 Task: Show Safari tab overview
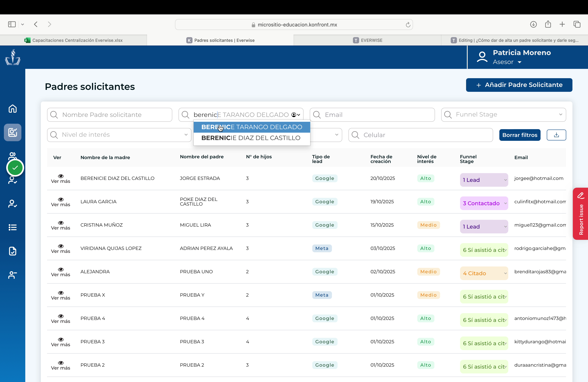577,24
